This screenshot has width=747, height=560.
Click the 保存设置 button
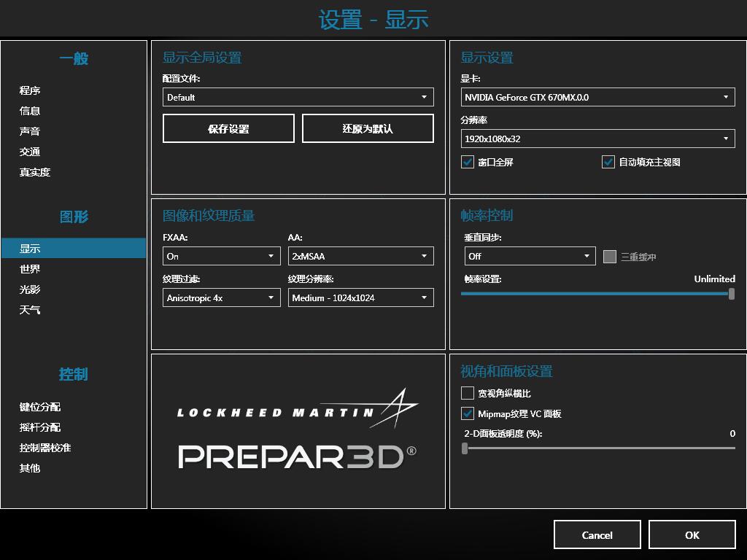[228, 128]
